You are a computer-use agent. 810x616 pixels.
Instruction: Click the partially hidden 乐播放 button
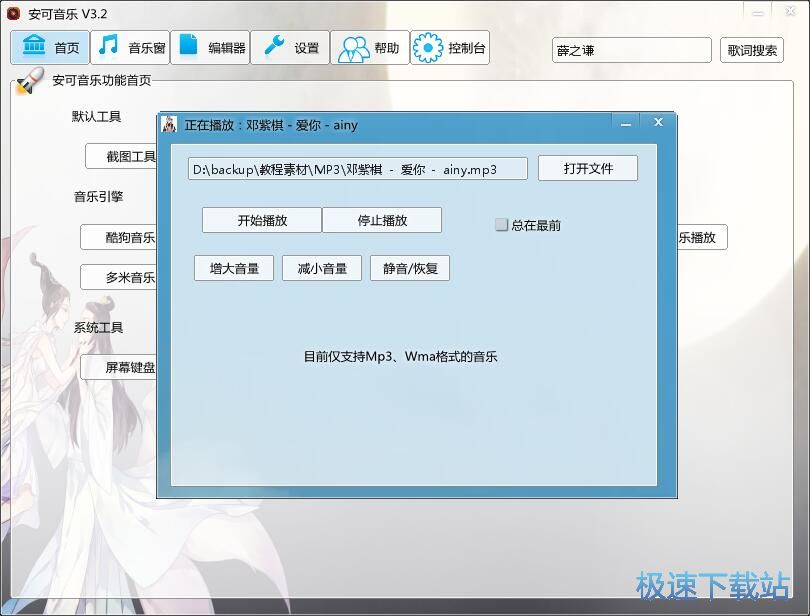point(702,237)
